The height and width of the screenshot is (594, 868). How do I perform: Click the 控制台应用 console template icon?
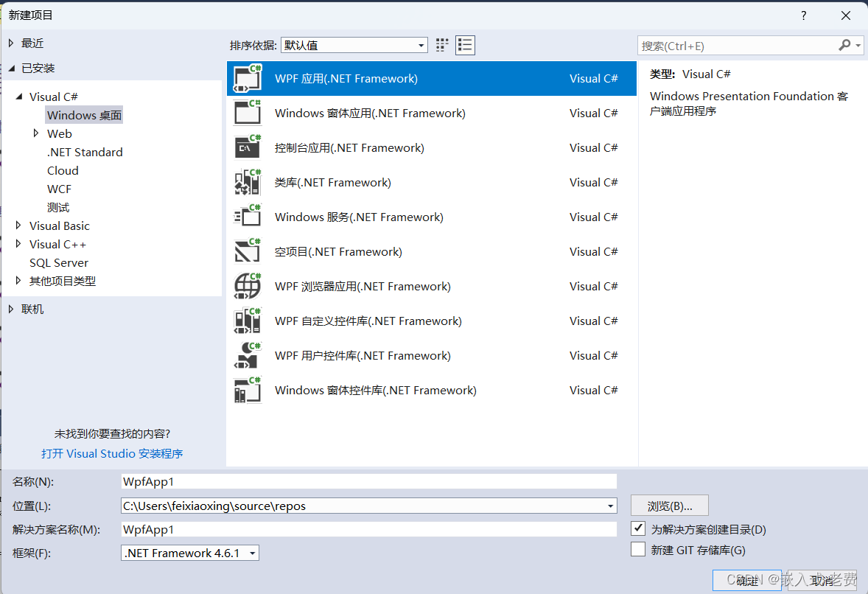pos(248,148)
